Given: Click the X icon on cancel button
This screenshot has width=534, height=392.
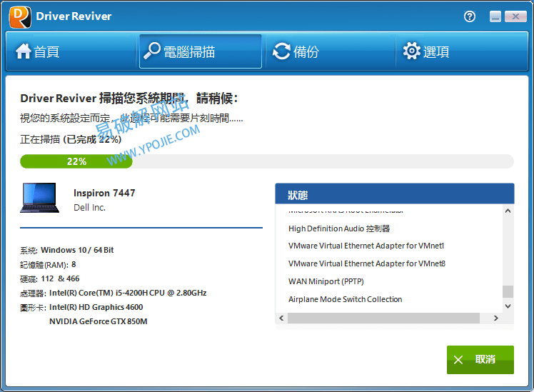Looking at the screenshot, I should point(458,360).
